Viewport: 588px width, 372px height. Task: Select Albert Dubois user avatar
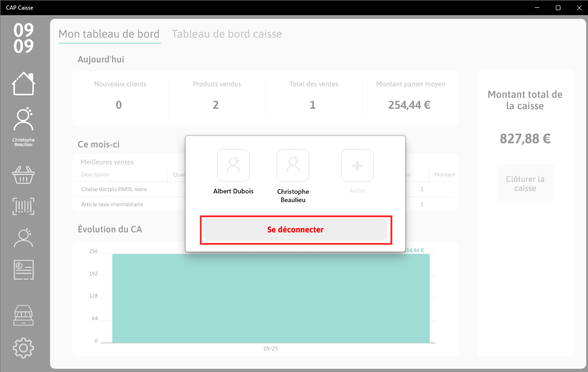(233, 165)
